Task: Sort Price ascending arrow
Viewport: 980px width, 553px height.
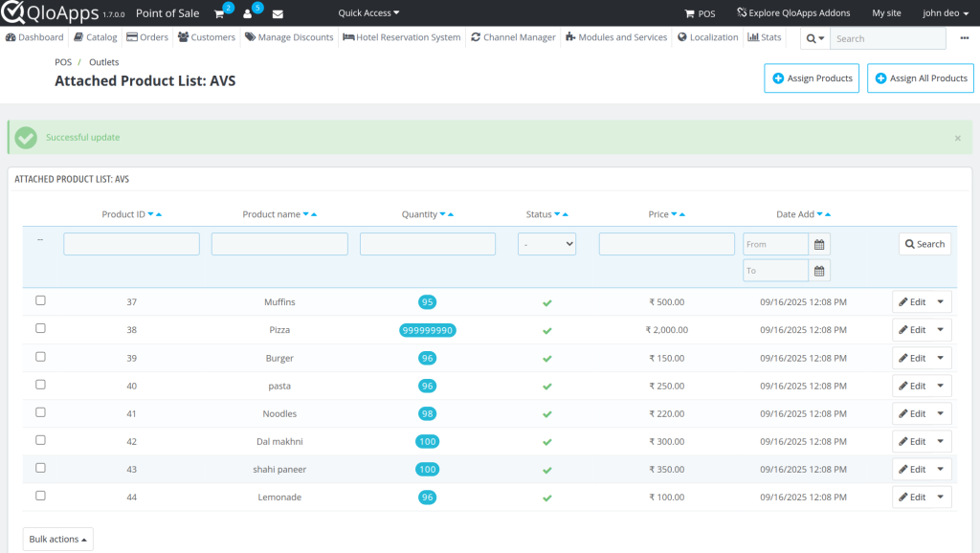Action: click(x=681, y=214)
